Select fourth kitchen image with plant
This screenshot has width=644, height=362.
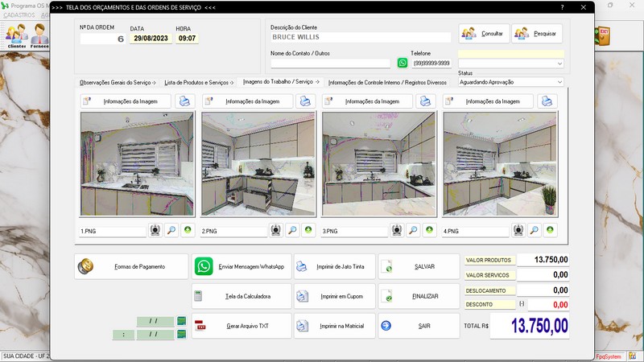point(500,164)
